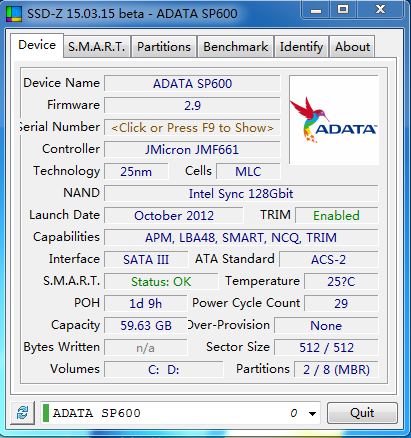Viewport: 411px width, 438px height.
Task: Open the About tab
Action: tap(352, 47)
